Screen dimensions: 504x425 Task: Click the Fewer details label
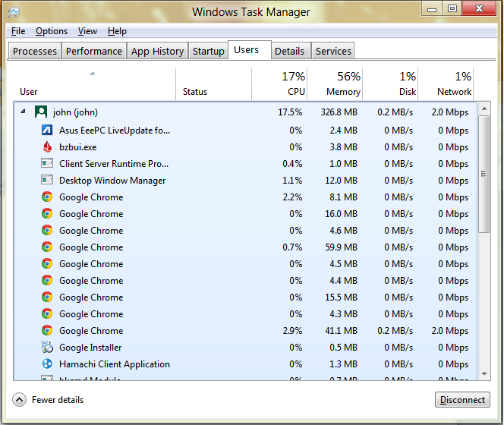coord(58,400)
